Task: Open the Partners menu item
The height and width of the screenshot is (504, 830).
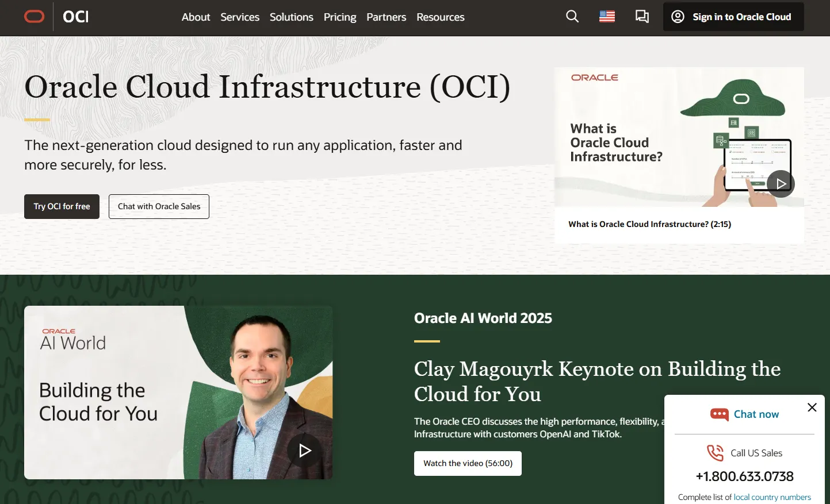Action: 386,17
